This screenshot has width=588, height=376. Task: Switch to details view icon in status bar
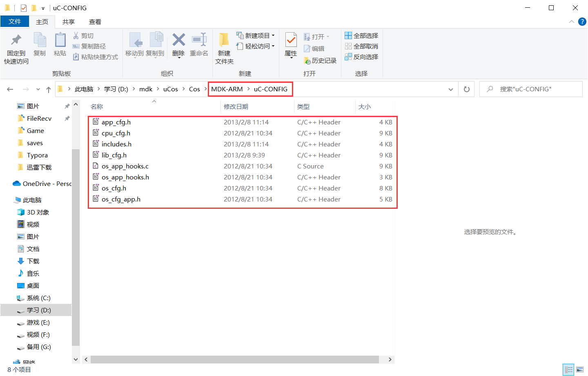click(x=568, y=370)
